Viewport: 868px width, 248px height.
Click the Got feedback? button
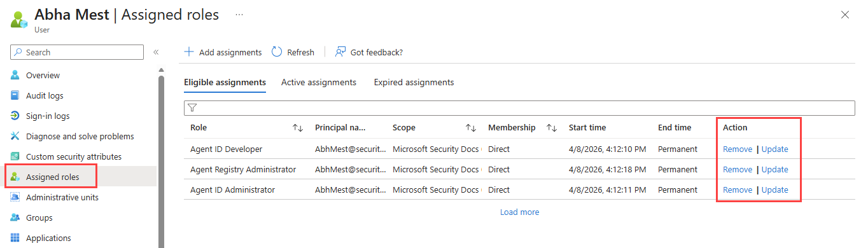click(369, 52)
